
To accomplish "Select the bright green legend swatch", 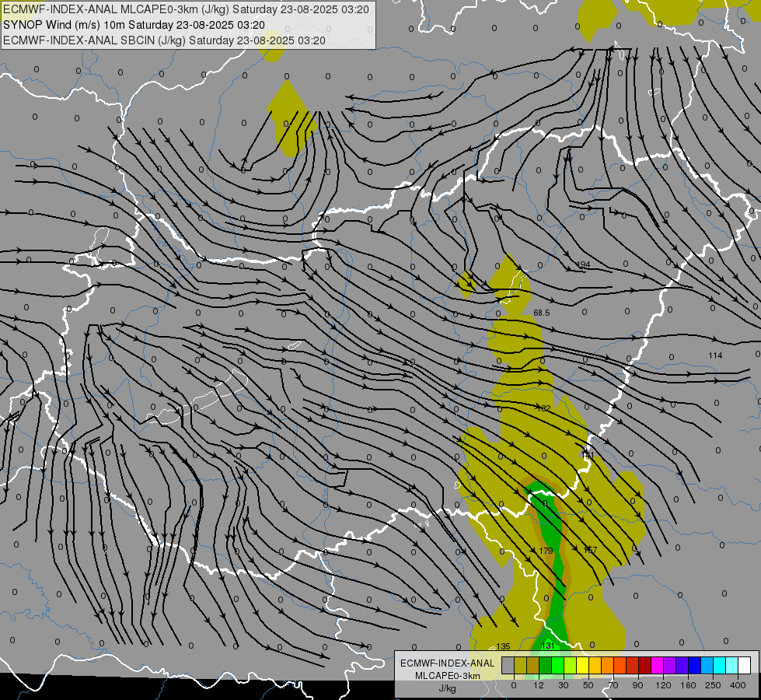I will click(557, 665).
